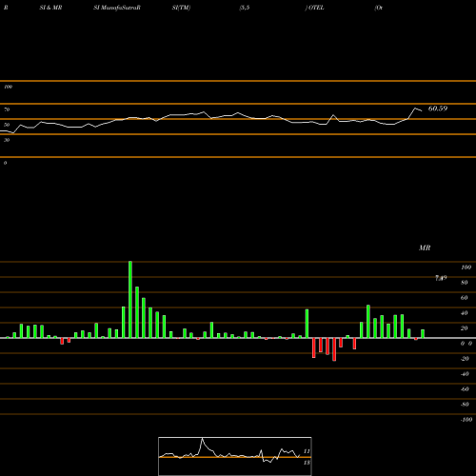The width and height of the screenshot is (476, 476).
Task: Click the last green MR bar on the right
Action: tap(423, 334)
